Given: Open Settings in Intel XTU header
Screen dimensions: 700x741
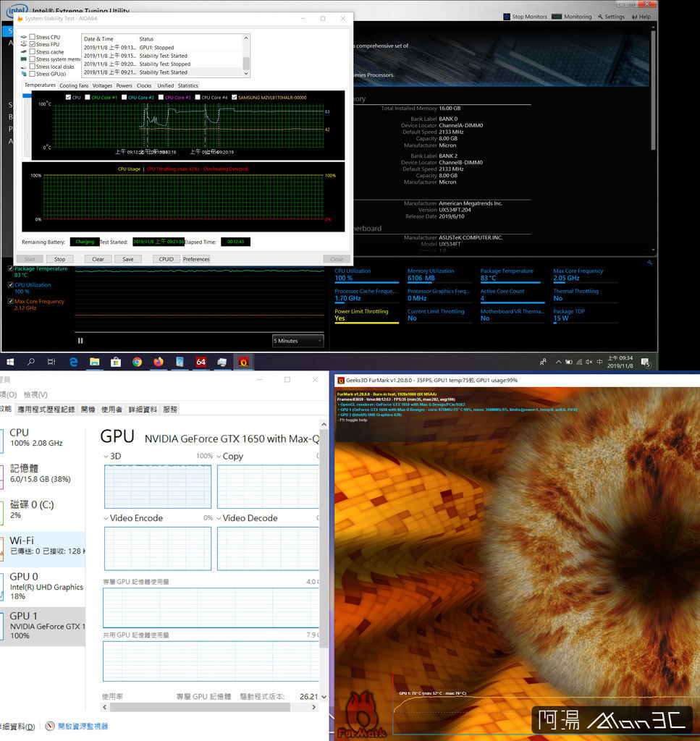Looking at the screenshot, I should pyautogui.click(x=611, y=17).
